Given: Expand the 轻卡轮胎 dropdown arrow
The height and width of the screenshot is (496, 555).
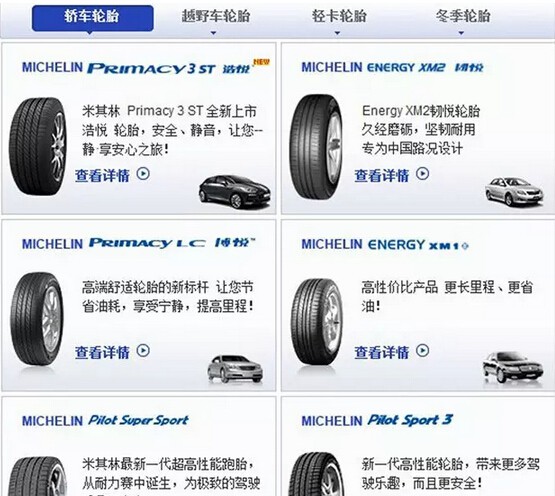Looking at the screenshot, I should (x=337, y=33).
